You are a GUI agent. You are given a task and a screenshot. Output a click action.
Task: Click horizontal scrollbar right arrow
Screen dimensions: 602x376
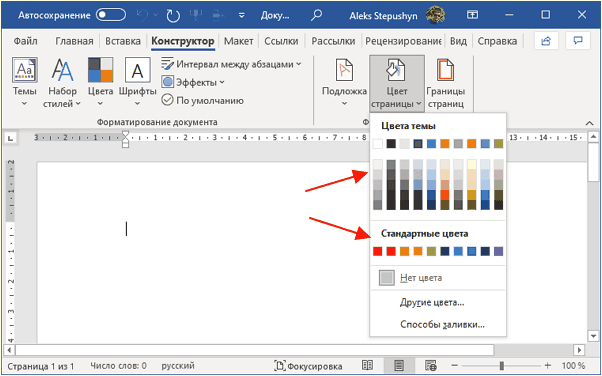tap(579, 350)
